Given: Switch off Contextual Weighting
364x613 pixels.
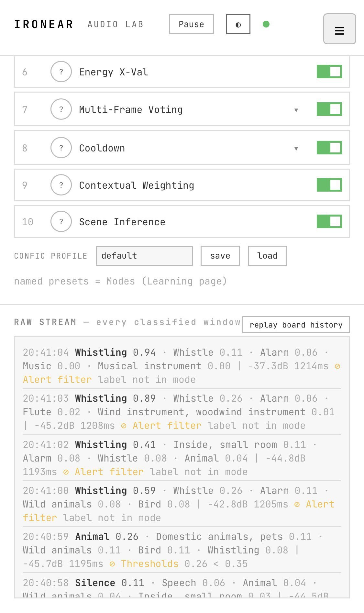Looking at the screenshot, I should point(329,185).
